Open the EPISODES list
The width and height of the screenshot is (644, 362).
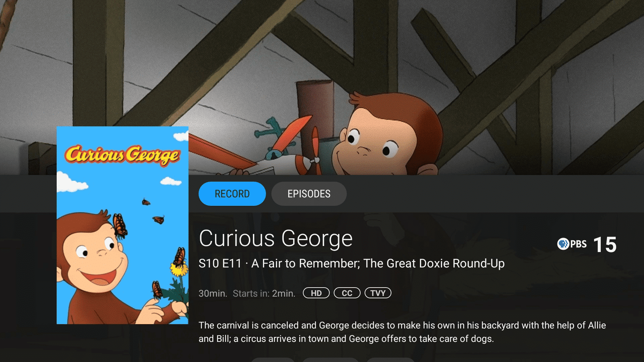(309, 194)
